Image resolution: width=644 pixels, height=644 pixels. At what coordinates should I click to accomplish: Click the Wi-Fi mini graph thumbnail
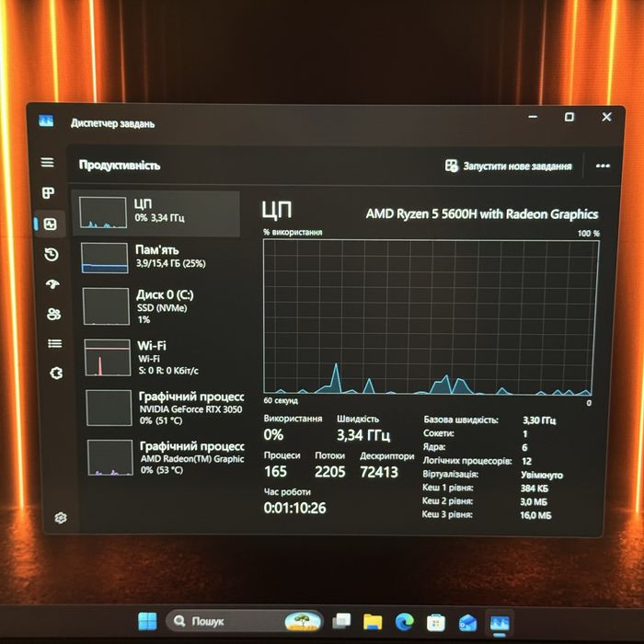coord(108,357)
